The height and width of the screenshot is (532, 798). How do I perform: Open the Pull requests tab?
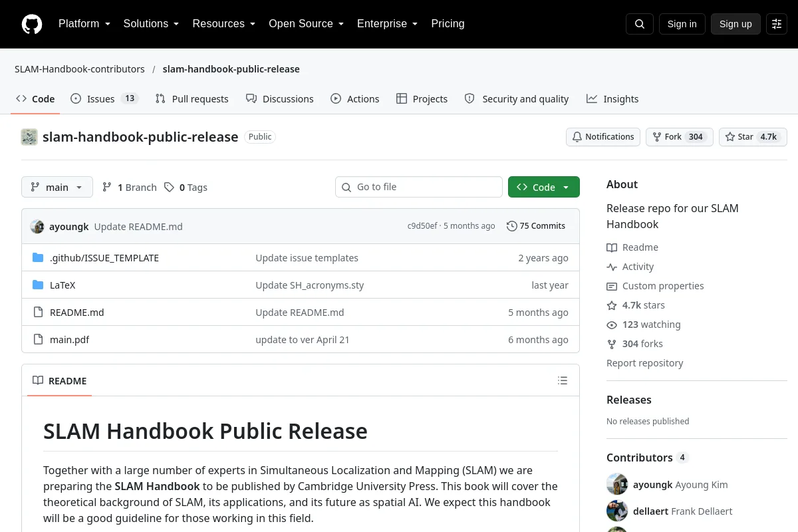(x=192, y=99)
